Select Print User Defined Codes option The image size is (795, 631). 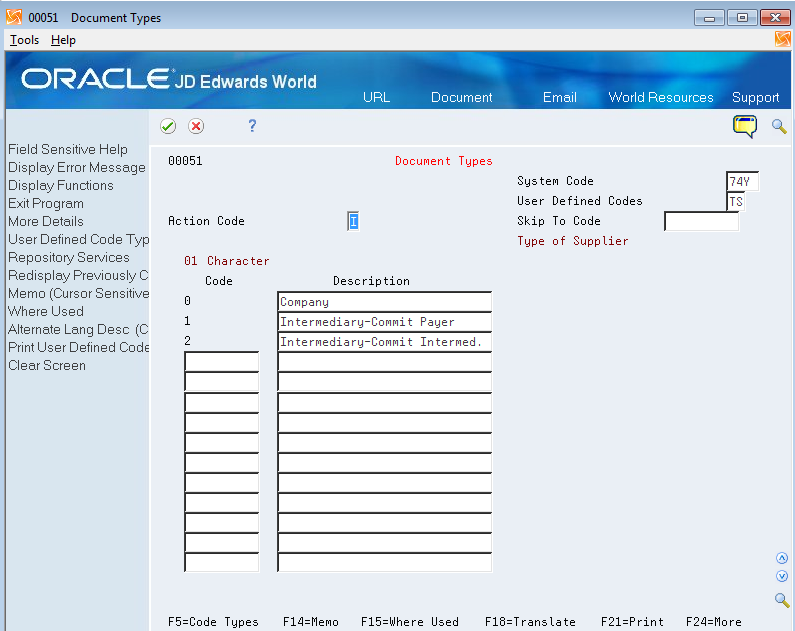click(79, 347)
